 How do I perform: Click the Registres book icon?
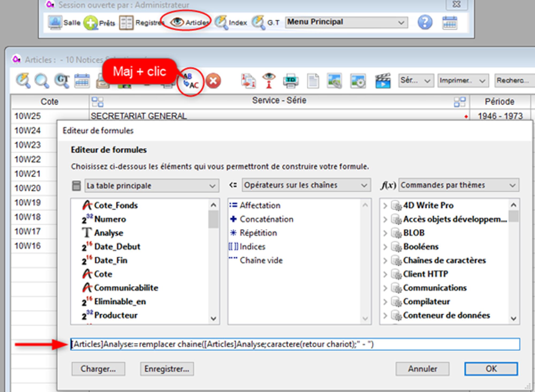pyautogui.click(x=126, y=23)
